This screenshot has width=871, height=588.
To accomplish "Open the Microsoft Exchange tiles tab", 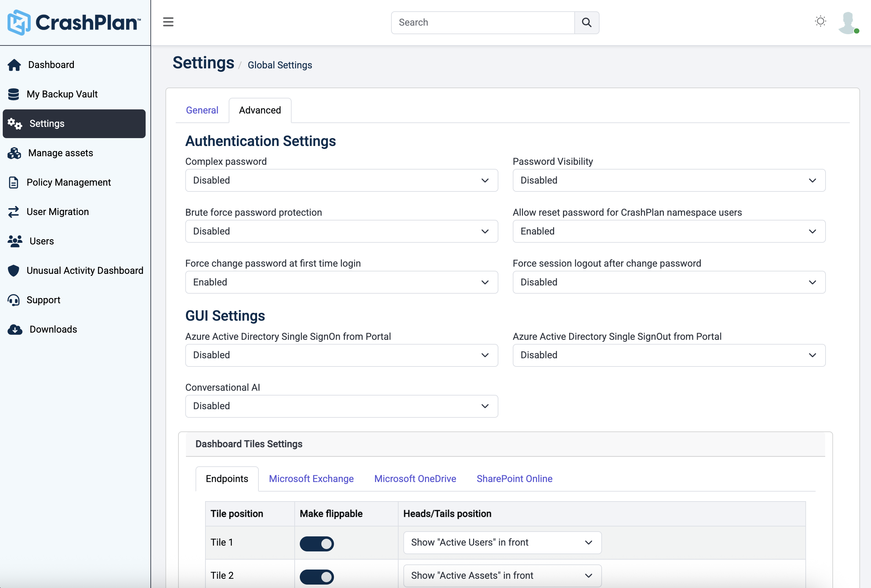I will [311, 479].
